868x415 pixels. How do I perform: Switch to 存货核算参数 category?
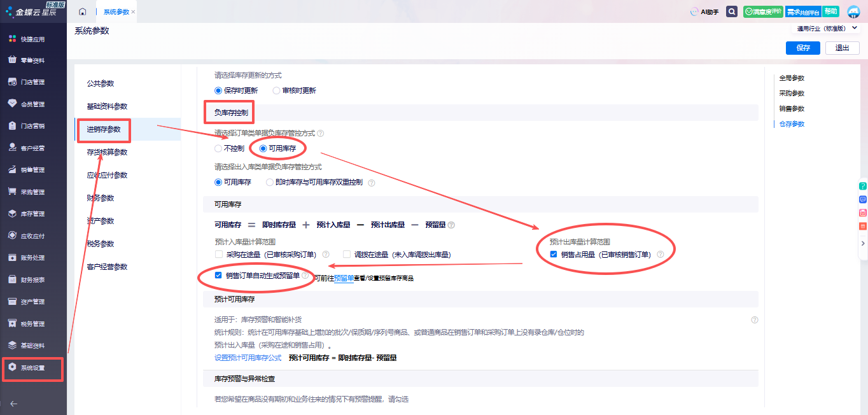pos(107,152)
